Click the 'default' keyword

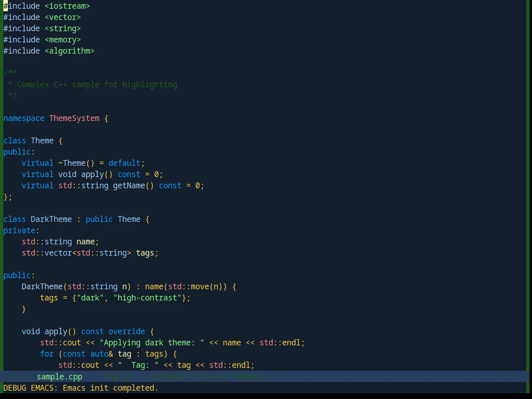coord(124,163)
